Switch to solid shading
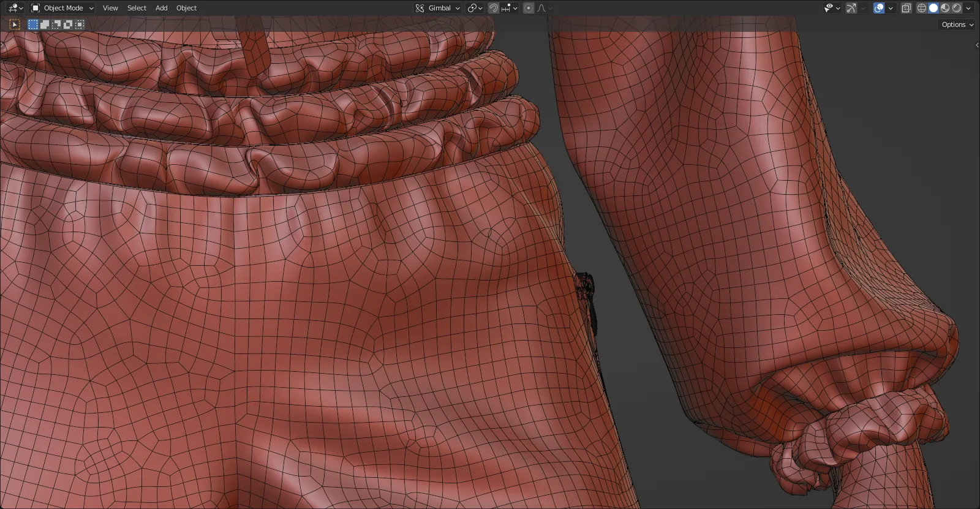This screenshot has height=509, width=980. 933,8
